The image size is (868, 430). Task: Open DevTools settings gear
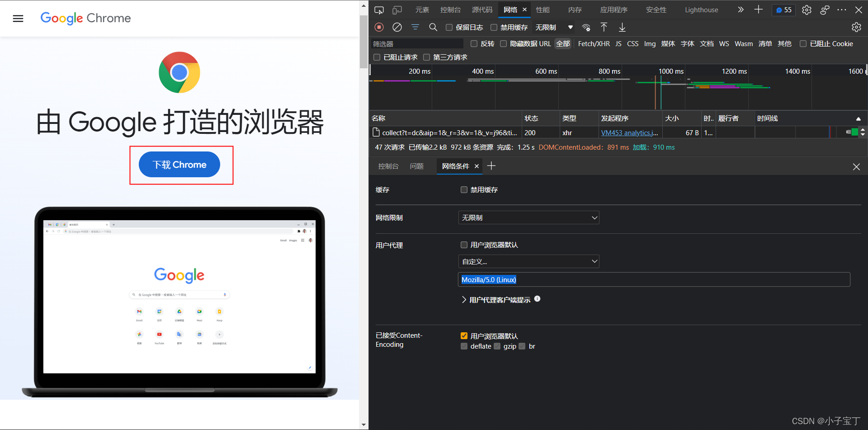(x=807, y=10)
